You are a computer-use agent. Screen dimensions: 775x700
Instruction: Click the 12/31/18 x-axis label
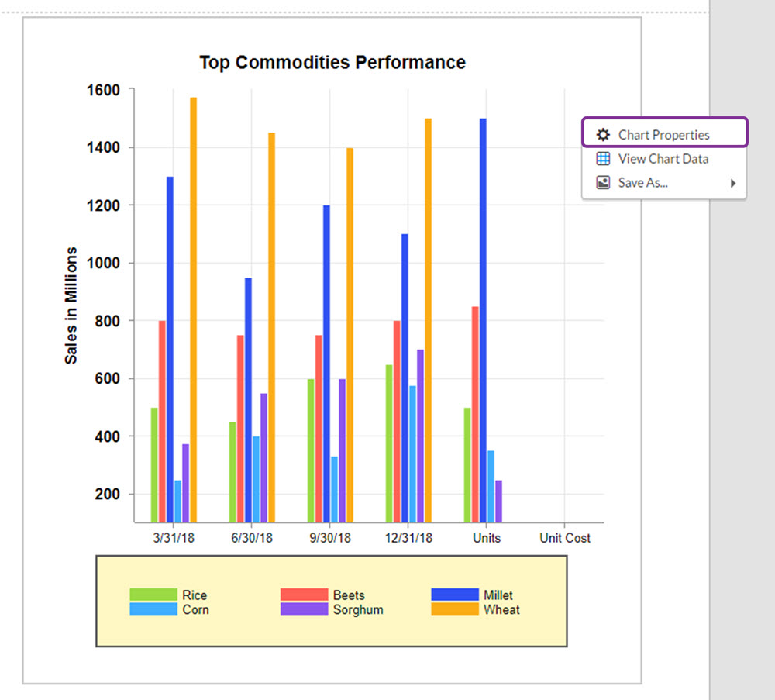[x=408, y=538]
